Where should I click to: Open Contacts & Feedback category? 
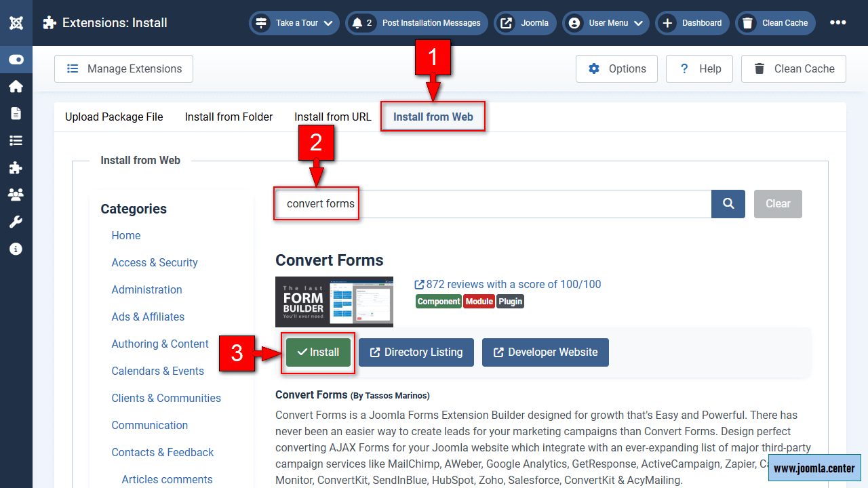[x=163, y=452]
